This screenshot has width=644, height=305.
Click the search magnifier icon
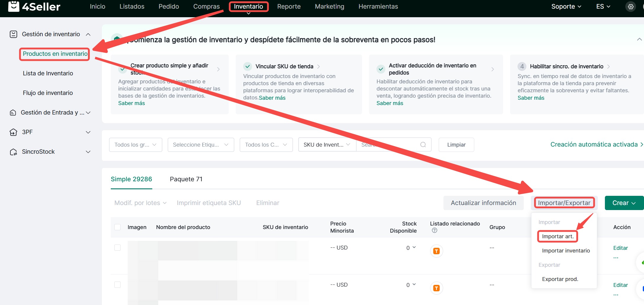(423, 145)
